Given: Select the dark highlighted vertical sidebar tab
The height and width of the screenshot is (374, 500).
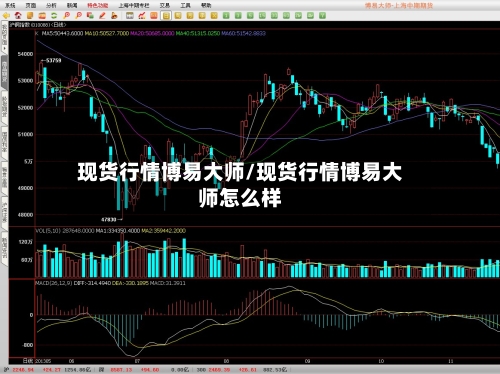Looking at the screenshot, I should coord(4,72).
